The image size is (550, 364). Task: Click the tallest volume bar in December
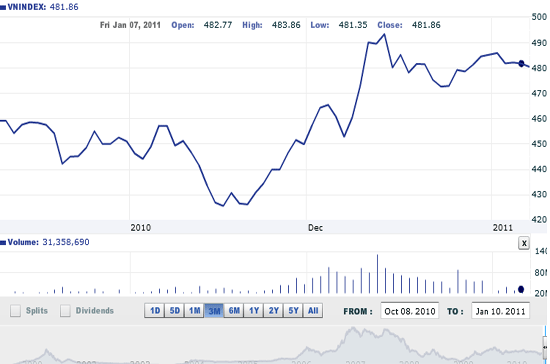click(x=377, y=274)
